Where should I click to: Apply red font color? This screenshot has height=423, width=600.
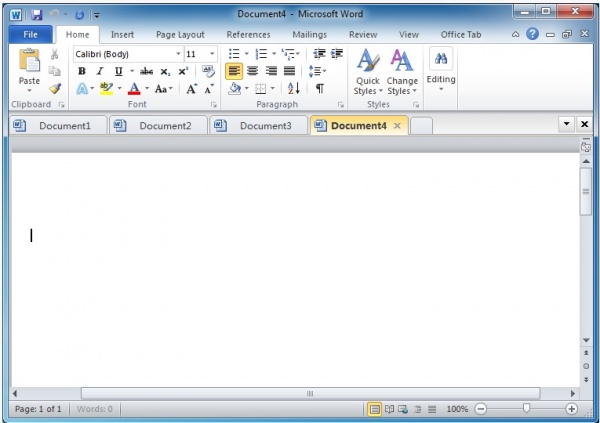point(134,89)
